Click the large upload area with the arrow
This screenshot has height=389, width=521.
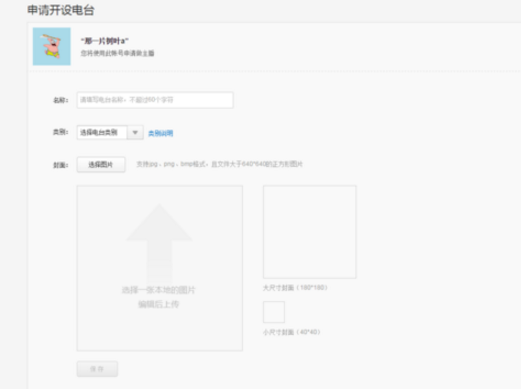(160, 268)
